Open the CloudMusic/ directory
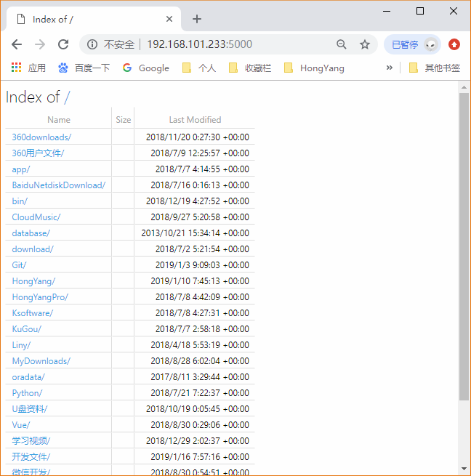This screenshot has height=476, width=471. click(36, 217)
